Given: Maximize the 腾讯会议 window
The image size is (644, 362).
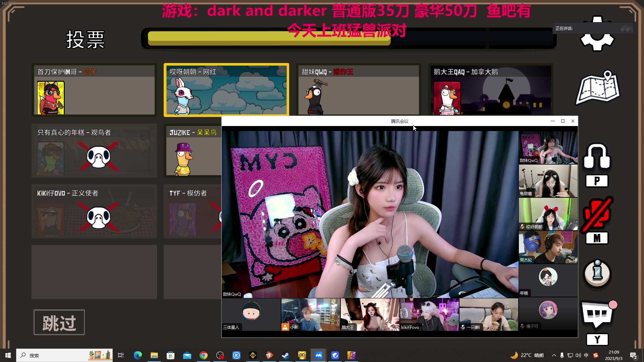Looking at the screenshot, I should [x=563, y=121].
